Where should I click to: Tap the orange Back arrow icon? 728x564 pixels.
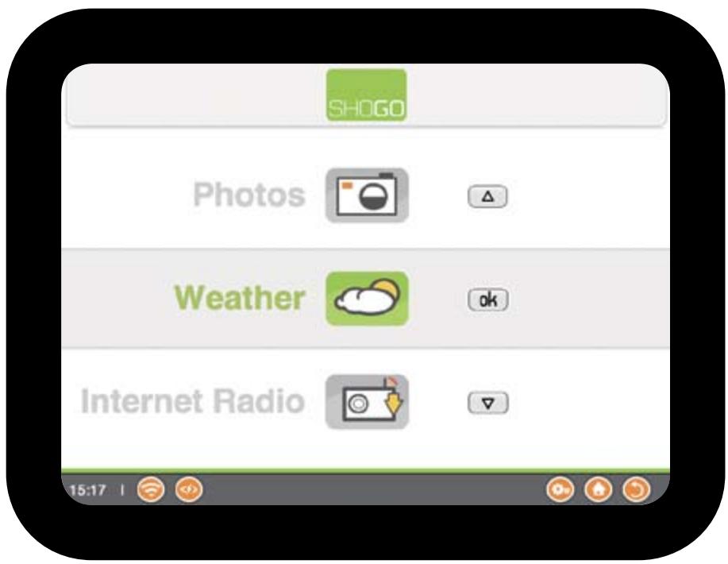tap(636, 489)
